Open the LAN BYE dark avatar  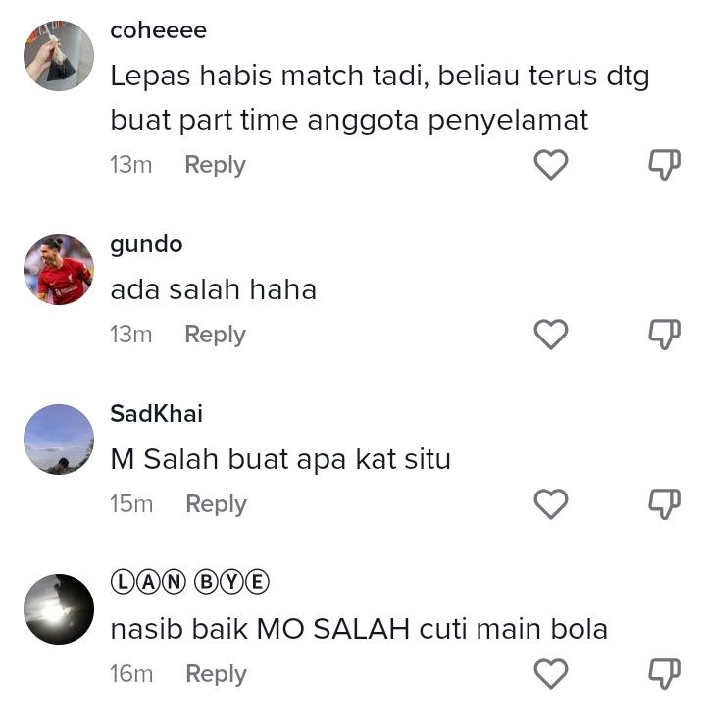(59, 609)
